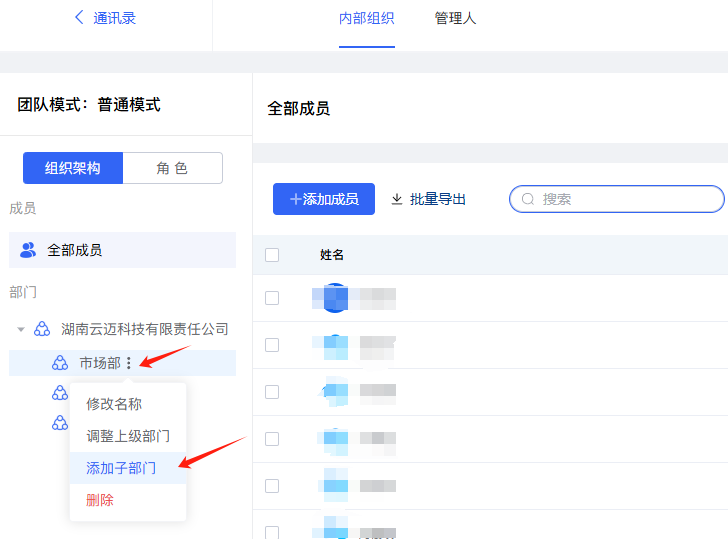Select 调整上级部门 in the context menu
Image resolution: width=728 pixels, height=539 pixels.
click(128, 436)
